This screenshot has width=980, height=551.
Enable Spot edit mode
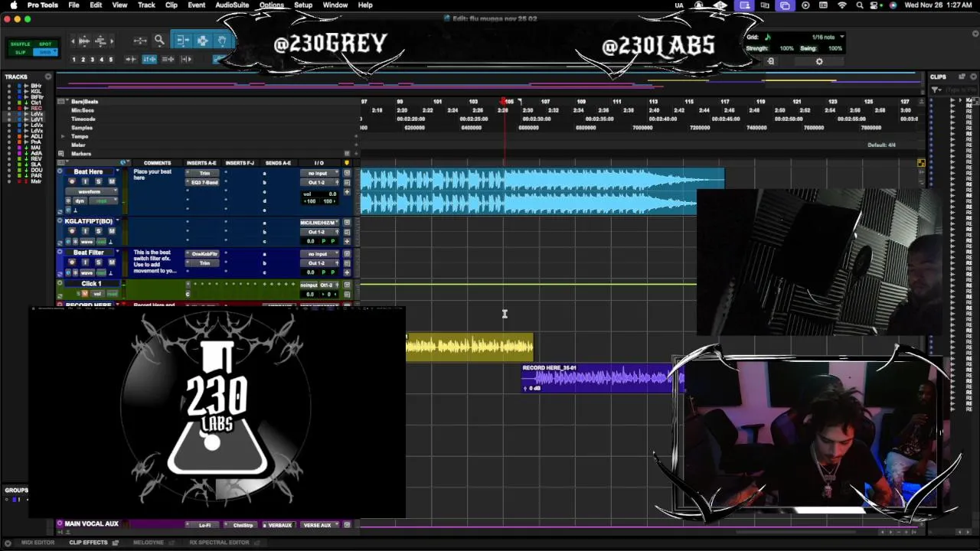point(45,44)
